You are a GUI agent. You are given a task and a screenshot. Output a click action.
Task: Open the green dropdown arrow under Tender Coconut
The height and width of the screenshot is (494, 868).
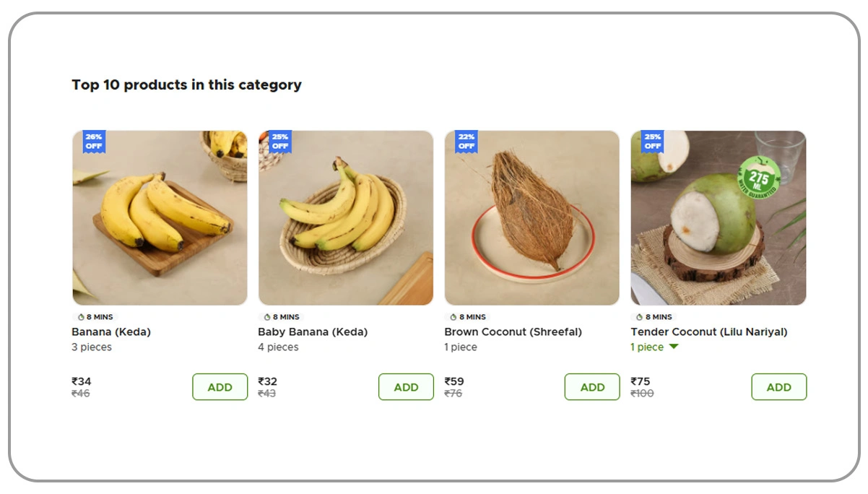[673, 347]
